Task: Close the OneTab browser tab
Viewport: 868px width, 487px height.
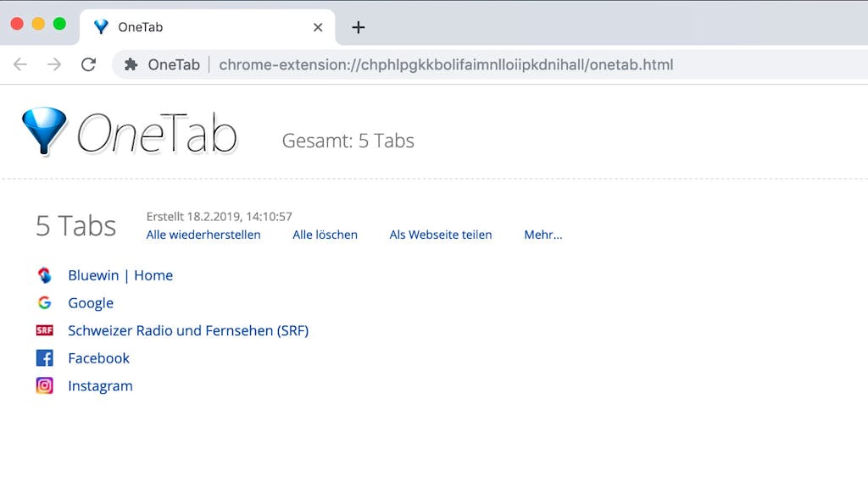Action: (318, 27)
